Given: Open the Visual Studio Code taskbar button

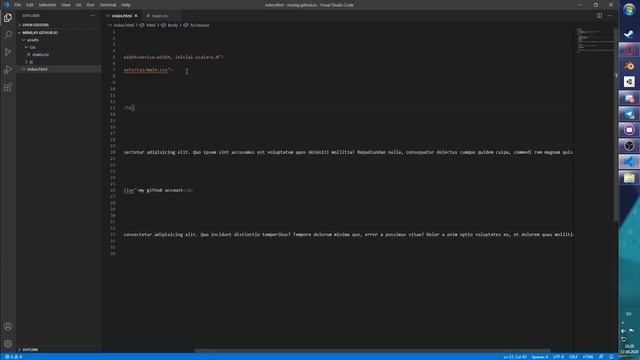Looking at the screenshot, I should (x=629, y=162).
